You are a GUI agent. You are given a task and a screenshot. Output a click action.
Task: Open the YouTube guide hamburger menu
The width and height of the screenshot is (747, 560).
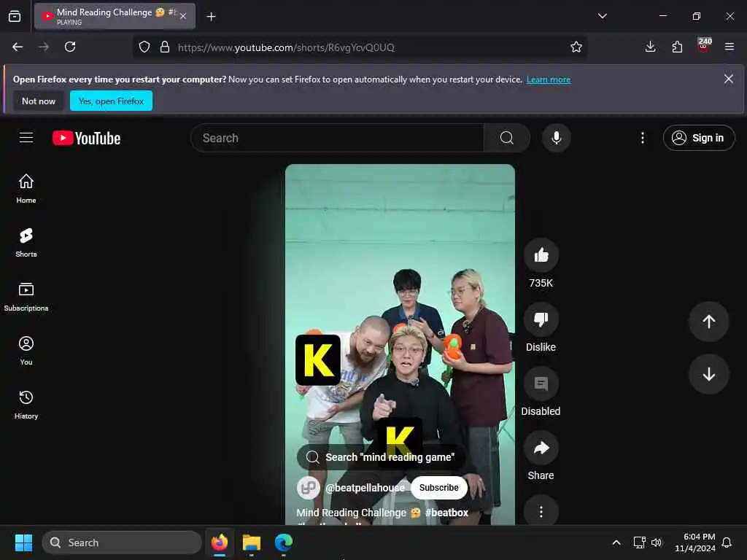[x=26, y=138]
